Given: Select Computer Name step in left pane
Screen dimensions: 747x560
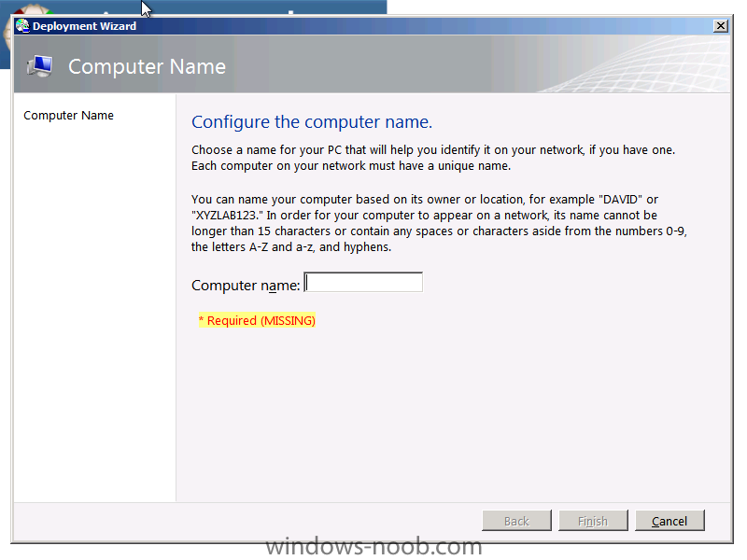Looking at the screenshot, I should pos(68,115).
